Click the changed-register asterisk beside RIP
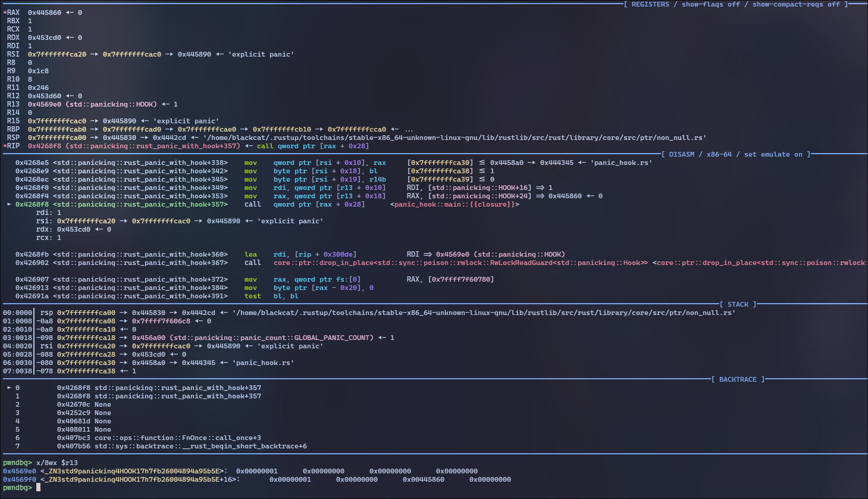Image resolution: width=868 pixels, height=499 pixels. tap(5, 146)
